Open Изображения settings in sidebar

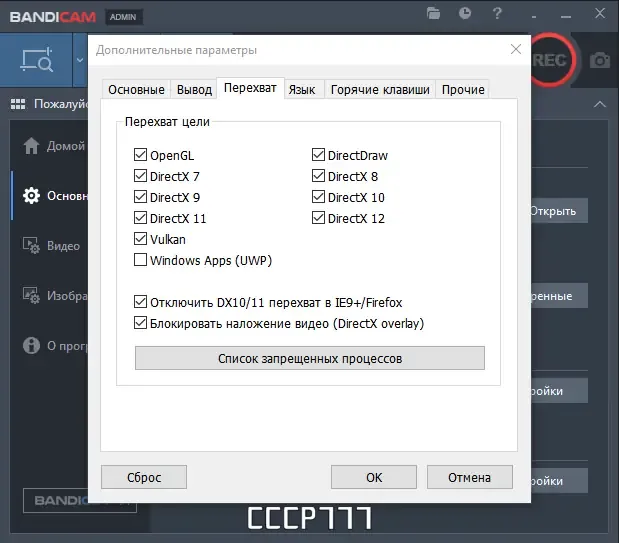pyautogui.click(x=54, y=295)
